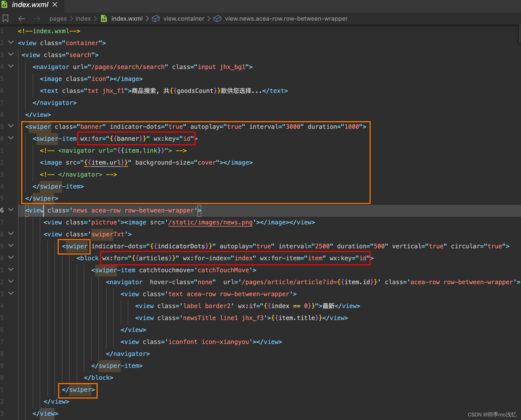Click the iconfont icon-xiangyou class value
The height and width of the screenshot is (420, 521).
tap(209, 342)
